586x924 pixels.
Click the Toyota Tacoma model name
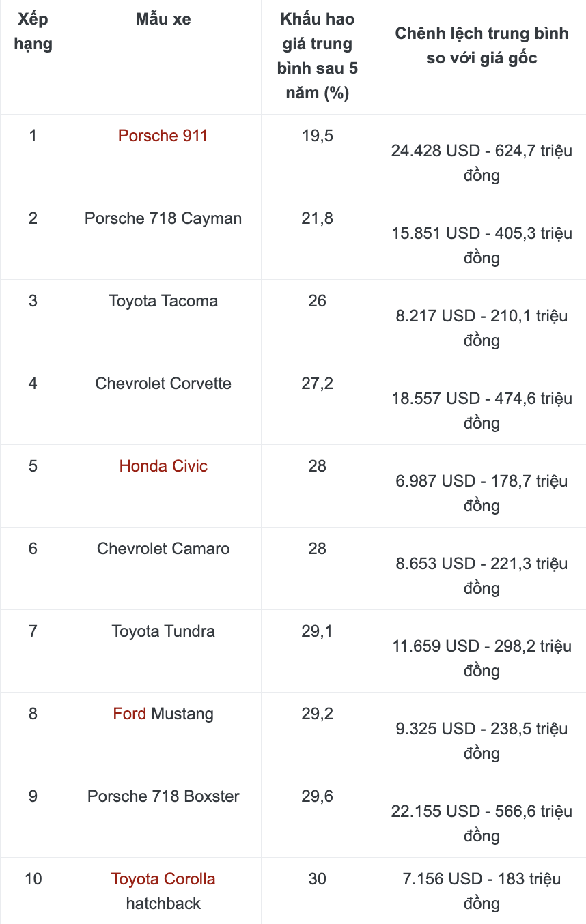coord(163,301)
